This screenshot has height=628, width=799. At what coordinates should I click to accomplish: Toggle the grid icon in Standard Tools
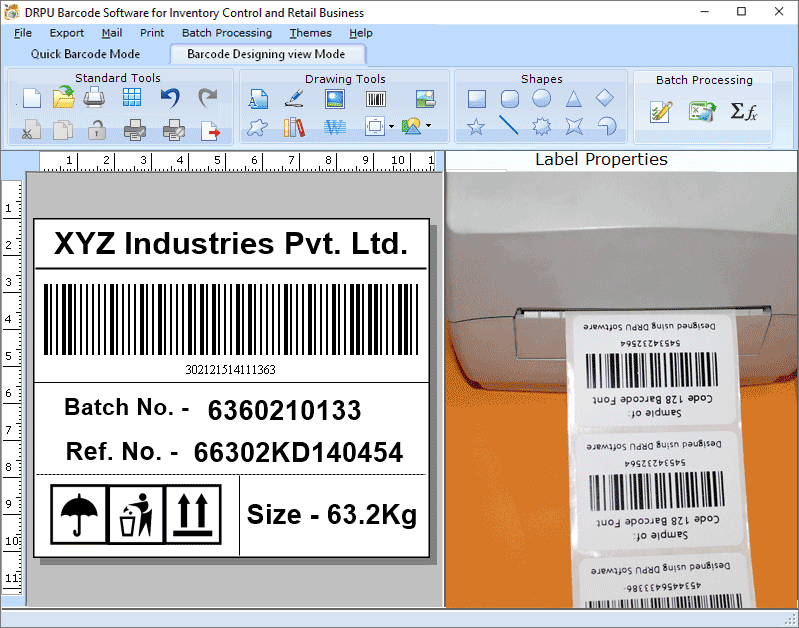[132, 97]
